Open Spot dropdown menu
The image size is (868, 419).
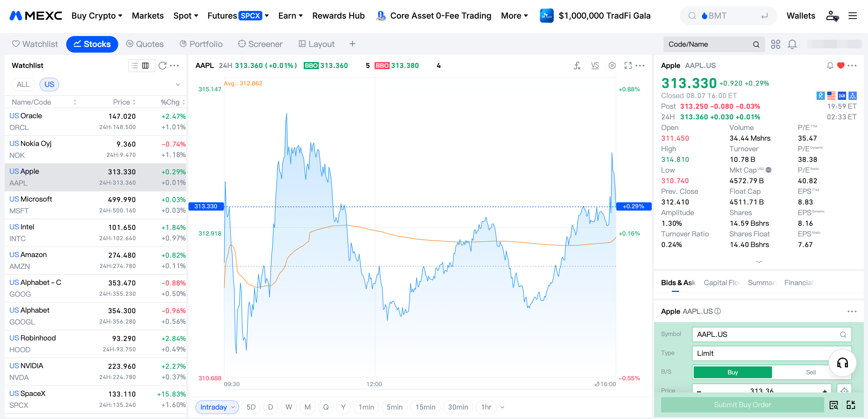click(186, 16)
